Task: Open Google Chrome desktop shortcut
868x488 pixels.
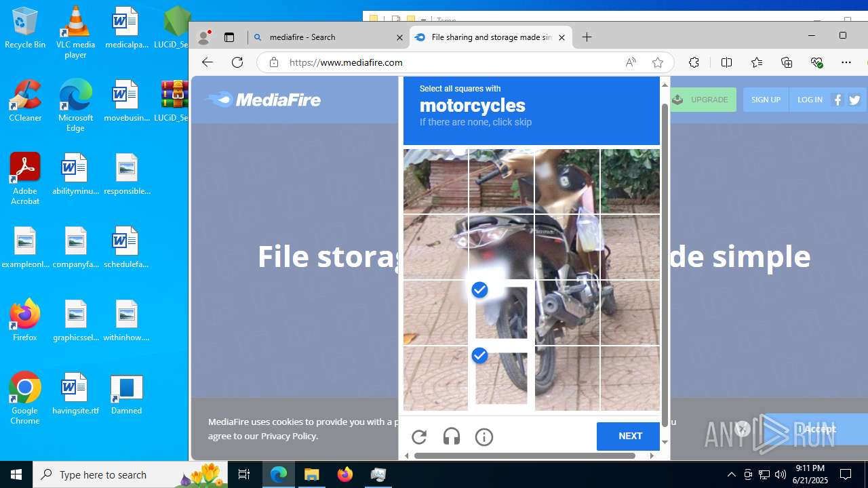Action: tap(25, 399)
